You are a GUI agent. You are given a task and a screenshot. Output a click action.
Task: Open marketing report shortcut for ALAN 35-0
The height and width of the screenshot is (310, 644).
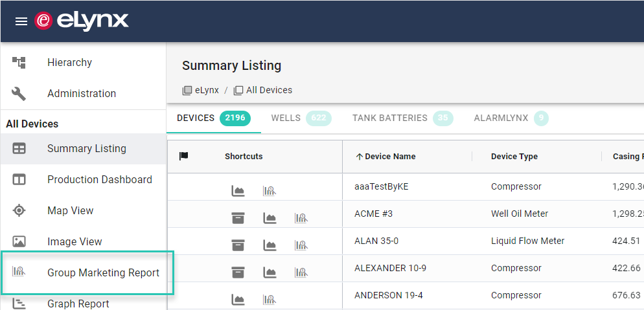click(301, 245)
